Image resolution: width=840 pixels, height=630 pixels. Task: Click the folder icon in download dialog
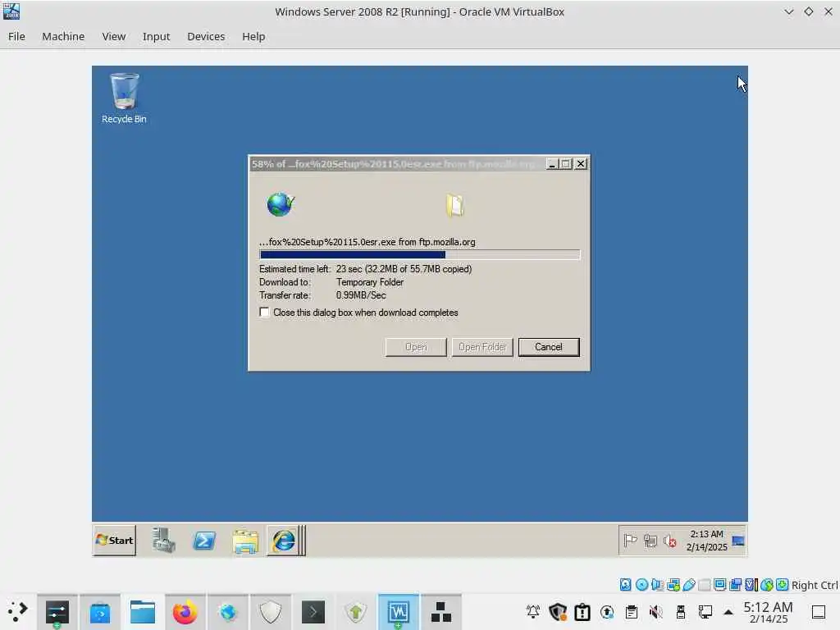click(454, 205)
